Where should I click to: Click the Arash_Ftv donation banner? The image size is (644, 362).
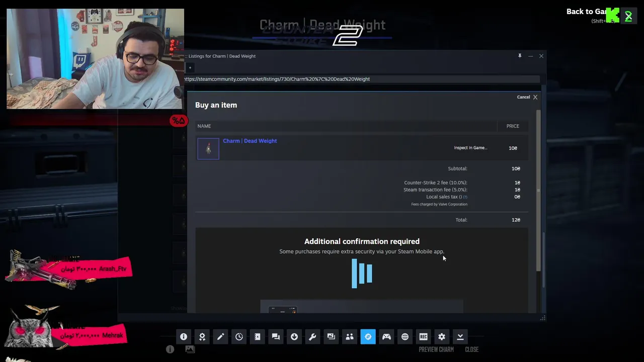69,270
